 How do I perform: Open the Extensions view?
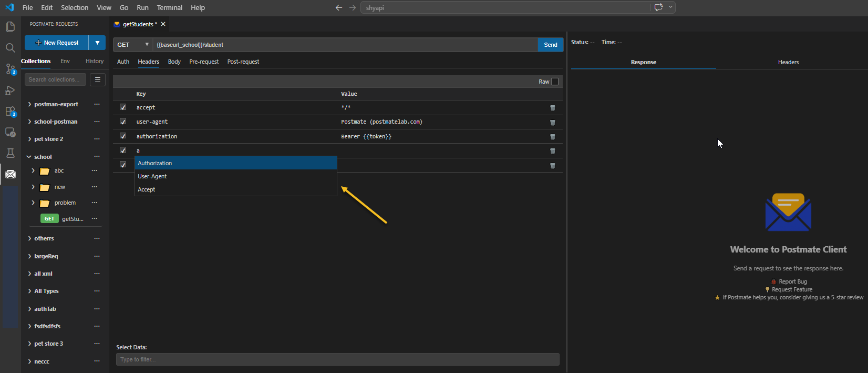point(10,111)
